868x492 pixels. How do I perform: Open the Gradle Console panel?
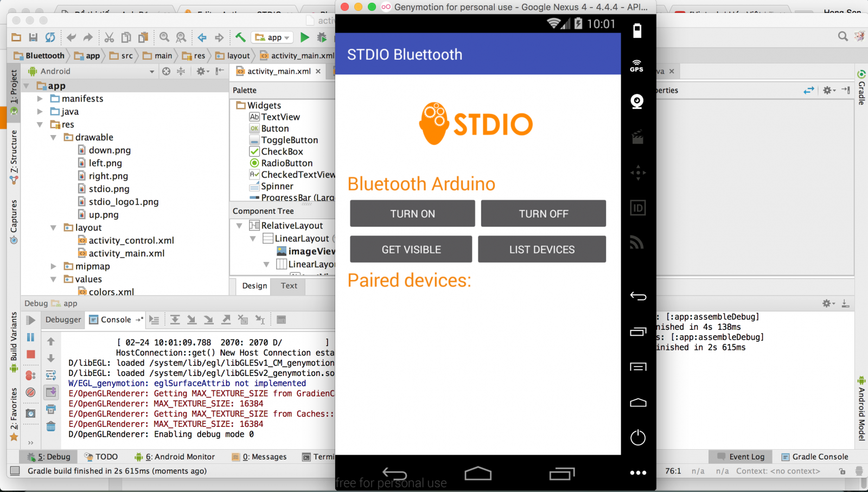(x=814, y=457)
